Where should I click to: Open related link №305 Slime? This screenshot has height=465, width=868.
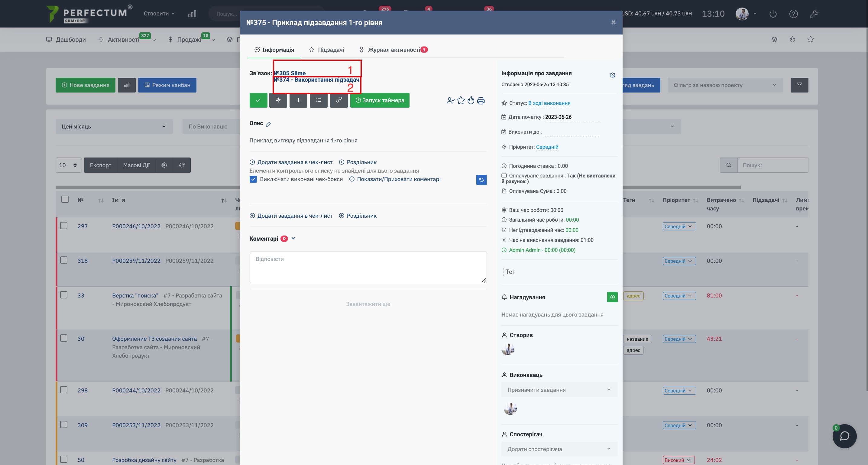coord(290,73)
